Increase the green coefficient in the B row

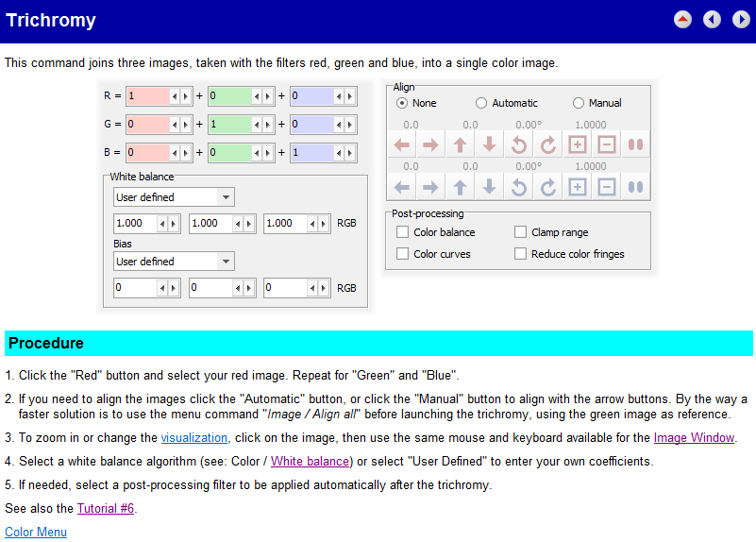268,153
